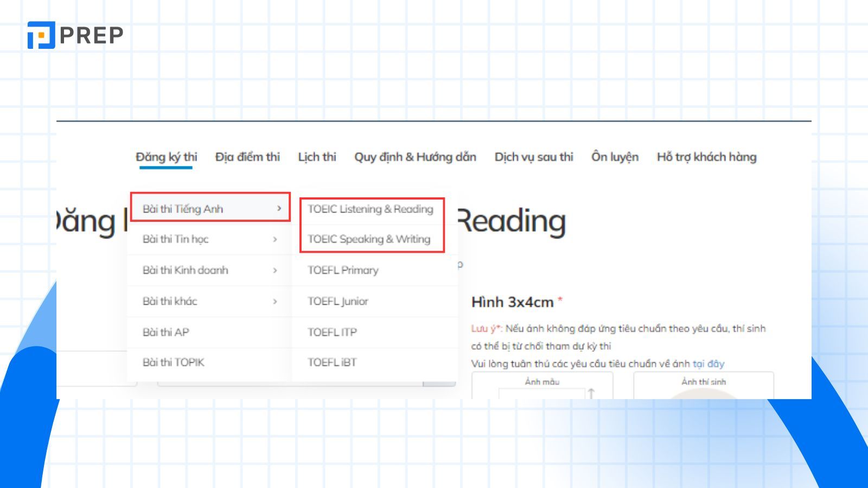Follow the 'tại đây' photo standards link
This screenshot has width=868, height=488.
(709, 364)
